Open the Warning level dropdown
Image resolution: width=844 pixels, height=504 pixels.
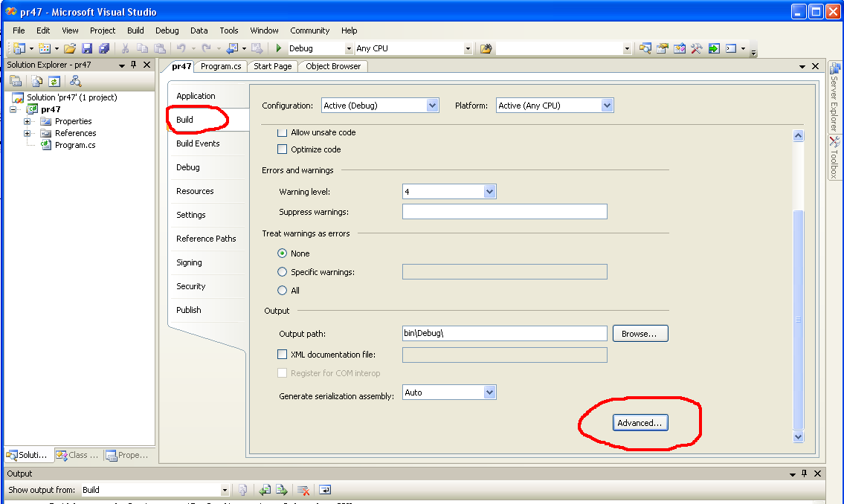tap(489, 192)
